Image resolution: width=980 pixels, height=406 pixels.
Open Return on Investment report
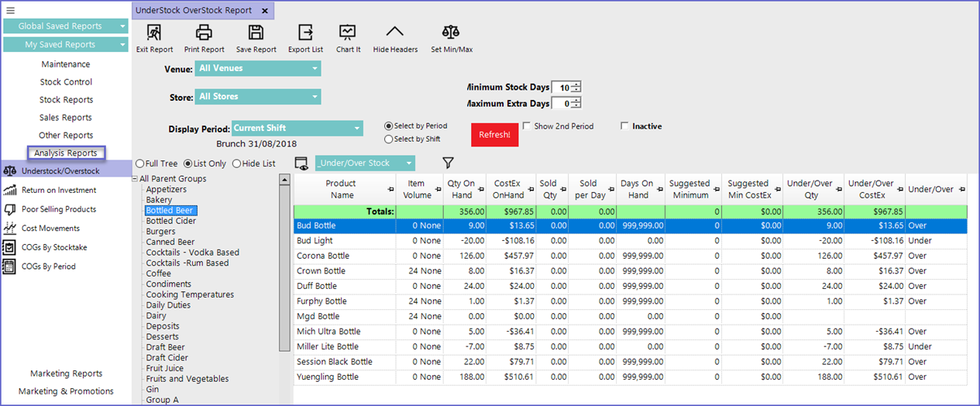[x=59, y=191]
